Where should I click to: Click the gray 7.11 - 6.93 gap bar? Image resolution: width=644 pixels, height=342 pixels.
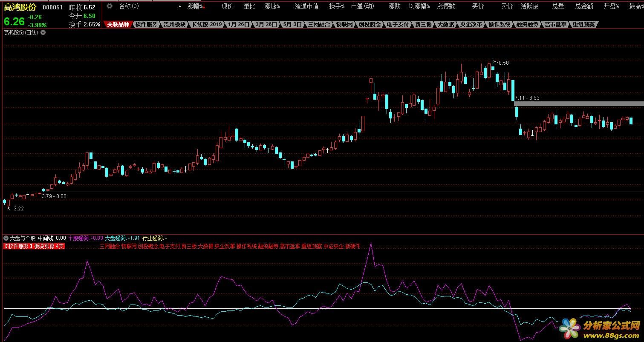pos(579,103)
